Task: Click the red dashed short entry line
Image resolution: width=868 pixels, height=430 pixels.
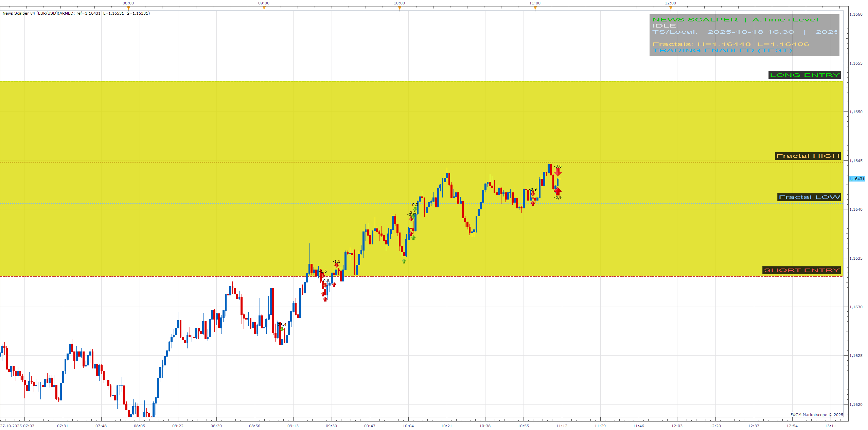Action: pyautogui.click(x=421, y=276)
